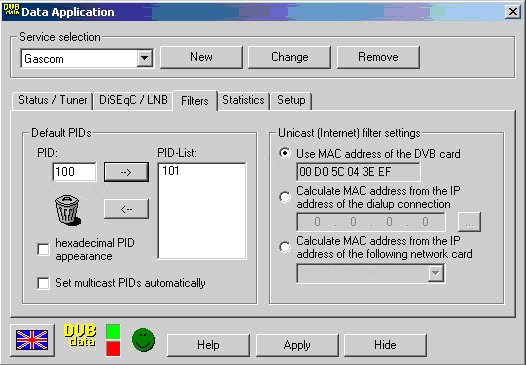526x365 pixels.
Task: Click the DVB data logo at bottom
Action: coord(80,335)
